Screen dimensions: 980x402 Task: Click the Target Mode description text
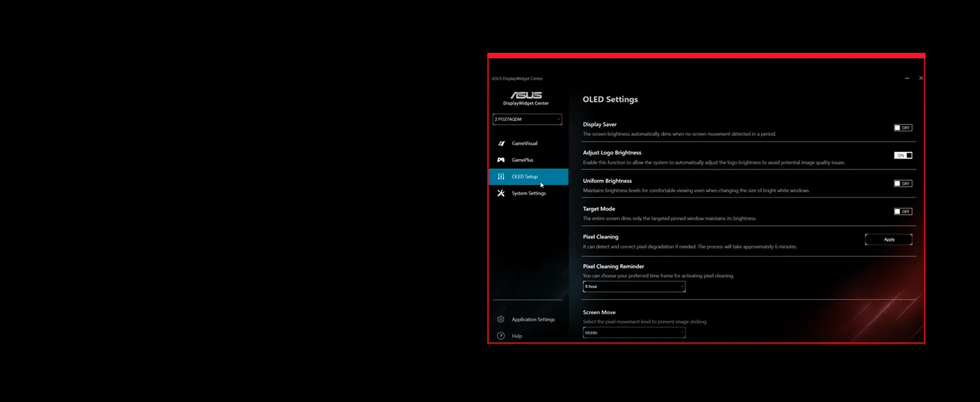669,218
